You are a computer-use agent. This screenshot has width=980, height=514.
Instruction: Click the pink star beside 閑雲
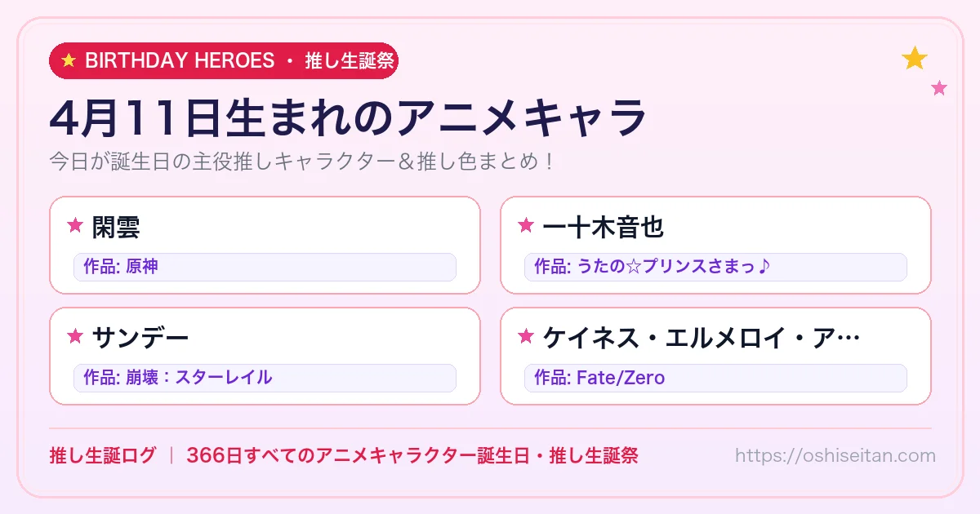[x=75, y=226]
